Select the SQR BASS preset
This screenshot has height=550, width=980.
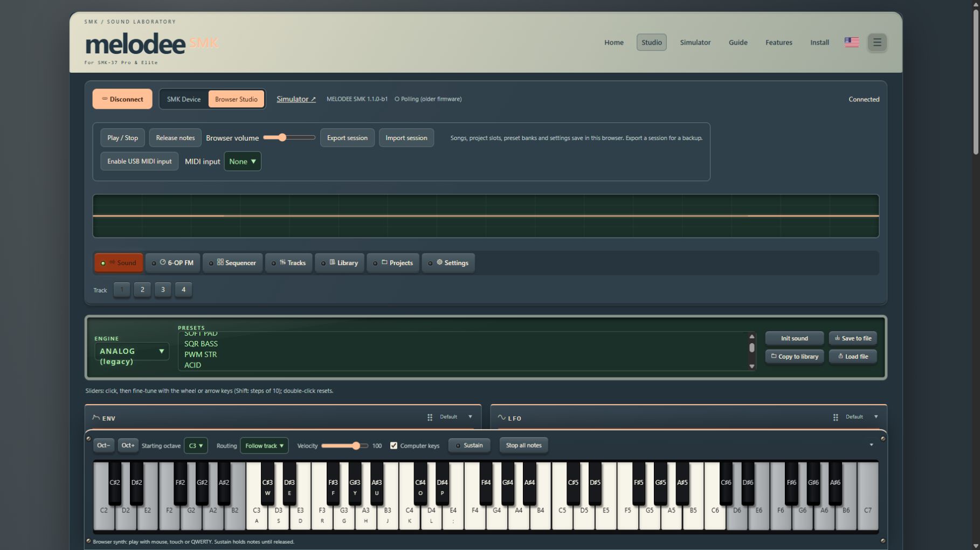click(x=201, y=344)
